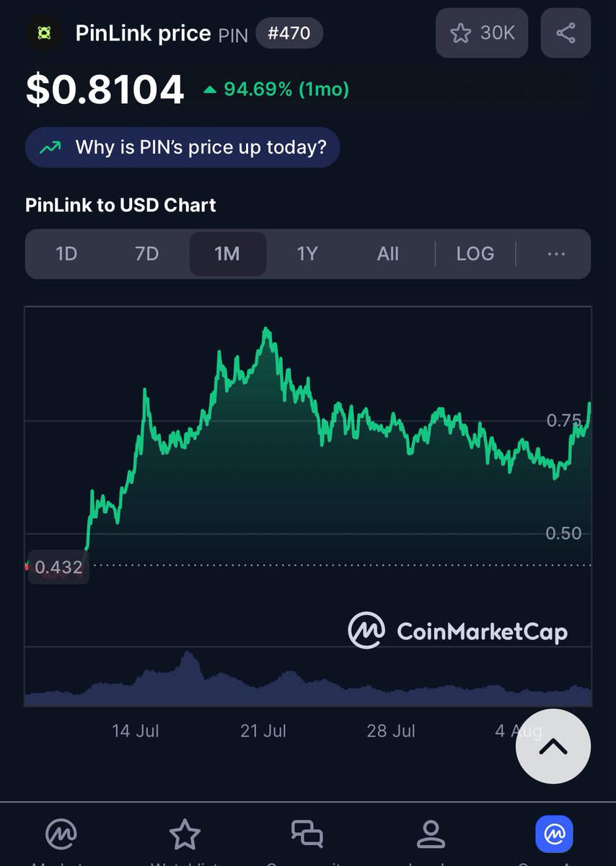Viewport: 616px width, 866px height.
Task: Open the Community chat bubbles tab
Action: pyautogui.click(x=307, y=834)
